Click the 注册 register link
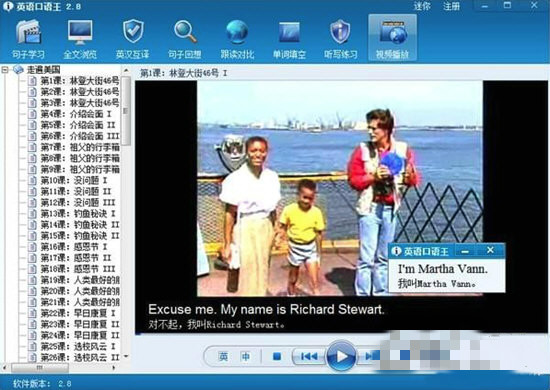Screen dimensions: 550x390 tap(451, 6)
